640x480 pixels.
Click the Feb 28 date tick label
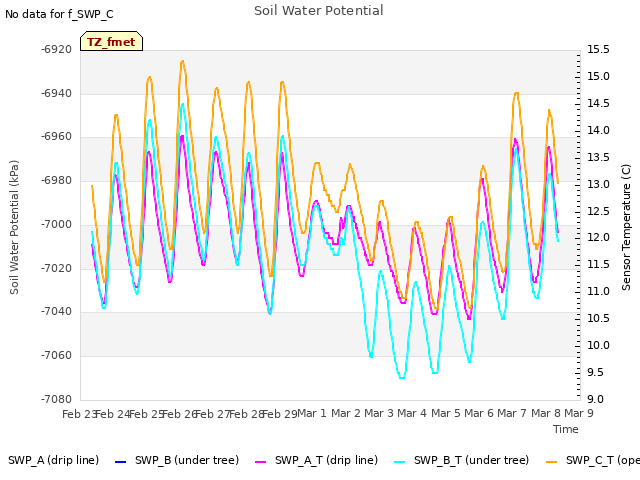click(247, 414)
